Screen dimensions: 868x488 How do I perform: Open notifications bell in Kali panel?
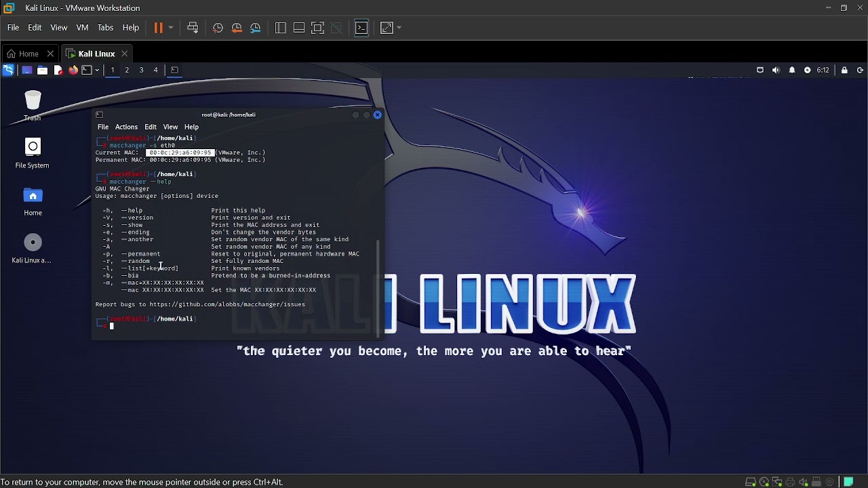[x=791, y=70]
